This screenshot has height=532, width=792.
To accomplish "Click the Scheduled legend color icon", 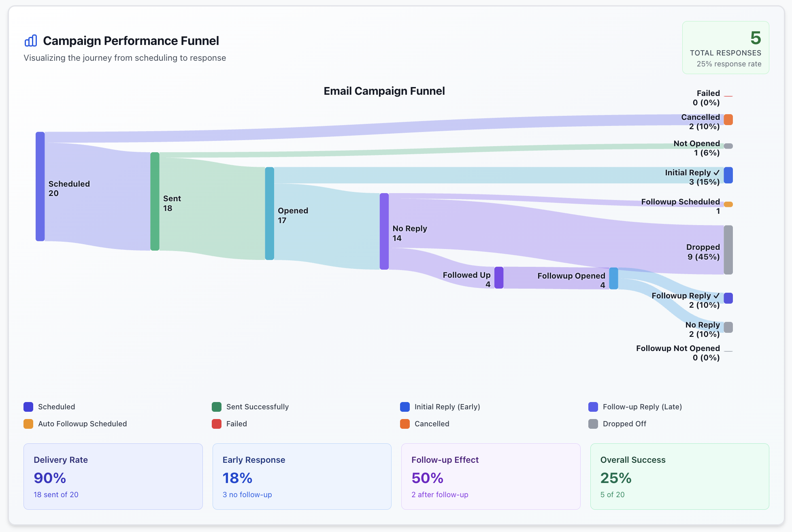I will tap(28, 407).
